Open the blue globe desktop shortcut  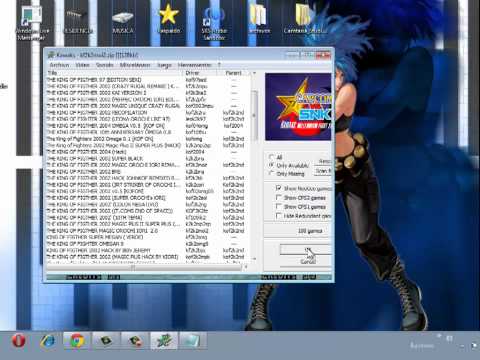pyautogui.click(x=214, y=23)
